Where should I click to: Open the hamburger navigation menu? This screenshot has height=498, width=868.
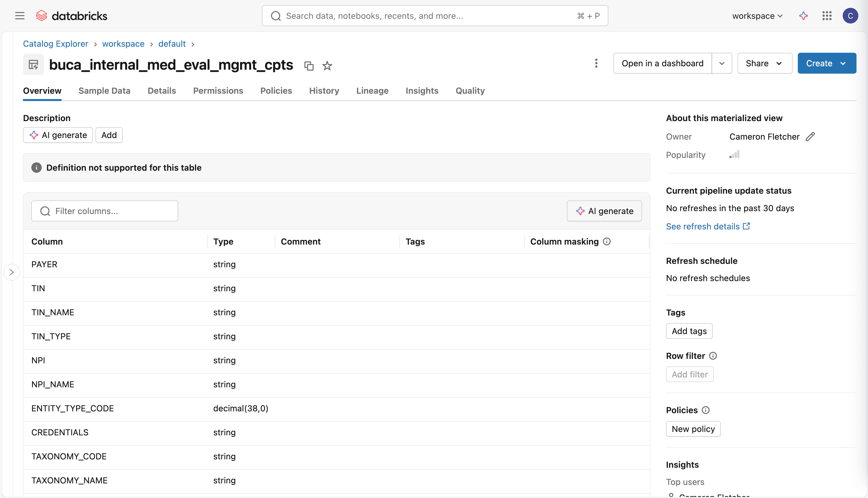(20, 15)
